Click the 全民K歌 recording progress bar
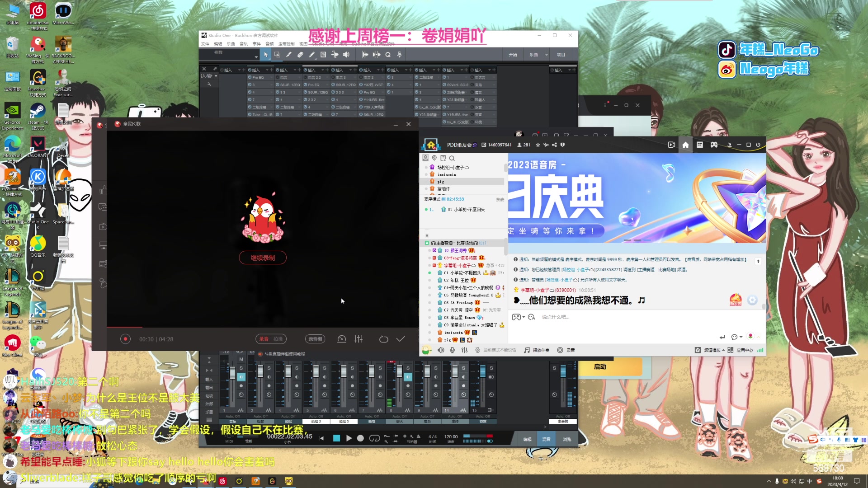 pos(262,327)
